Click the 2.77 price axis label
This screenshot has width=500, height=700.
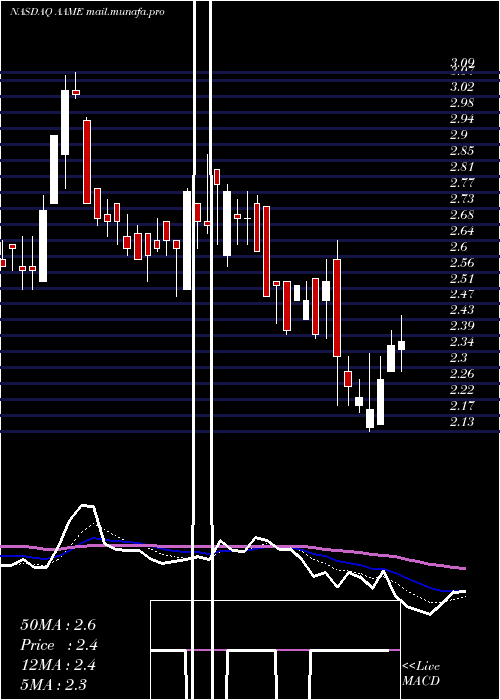click(x=462, y=183)
